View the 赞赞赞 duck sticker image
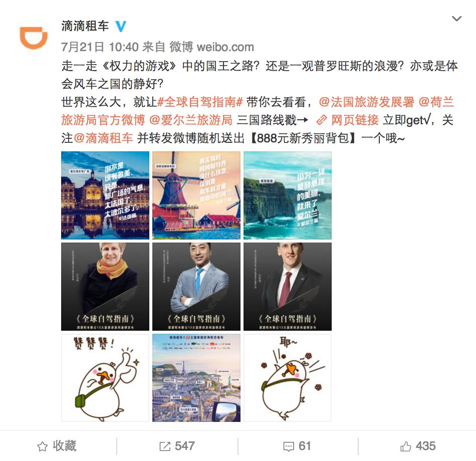Viewport: 476px width, 461px height. (x=105, y=378)
